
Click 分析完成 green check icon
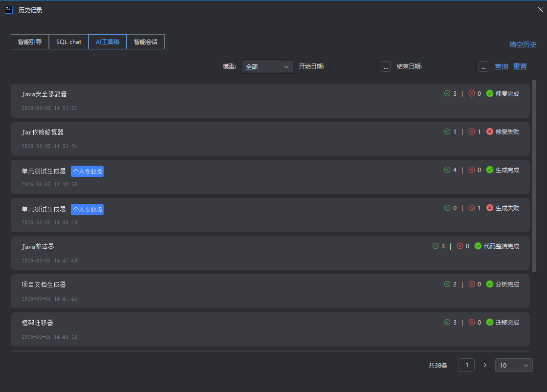pos(489,284)
